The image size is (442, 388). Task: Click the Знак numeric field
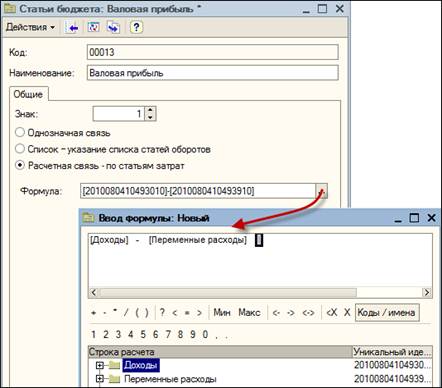[x=119, y=114]
